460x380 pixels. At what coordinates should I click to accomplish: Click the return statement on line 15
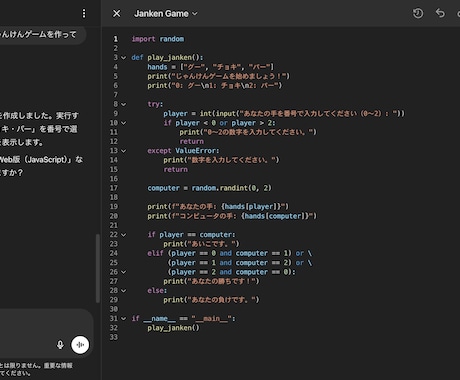click(x=176, y=169)
